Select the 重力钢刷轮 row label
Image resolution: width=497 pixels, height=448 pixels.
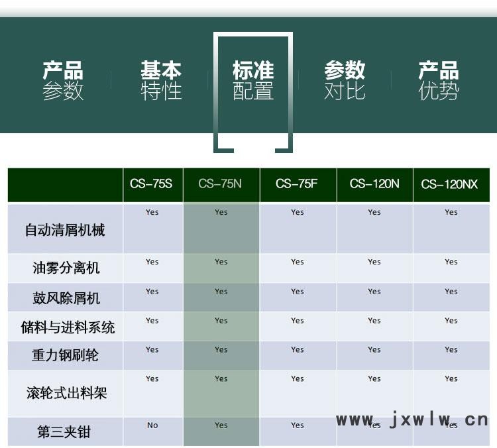click(65, 355)
